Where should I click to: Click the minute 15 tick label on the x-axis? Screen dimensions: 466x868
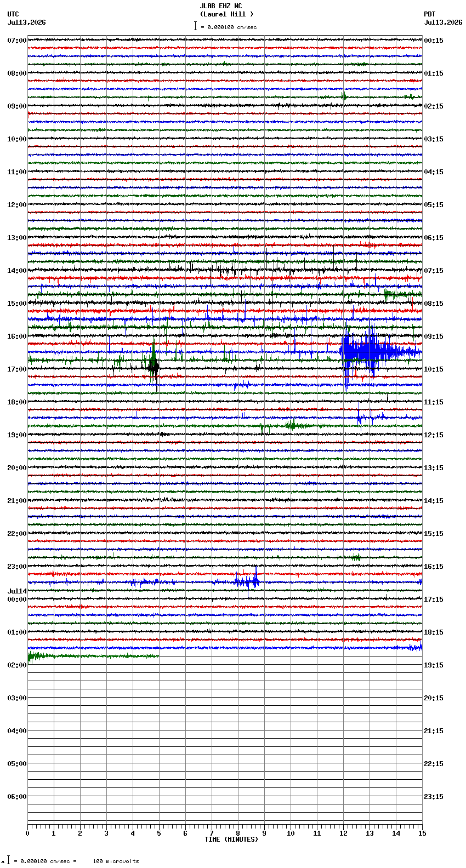(x=422, y=833)
